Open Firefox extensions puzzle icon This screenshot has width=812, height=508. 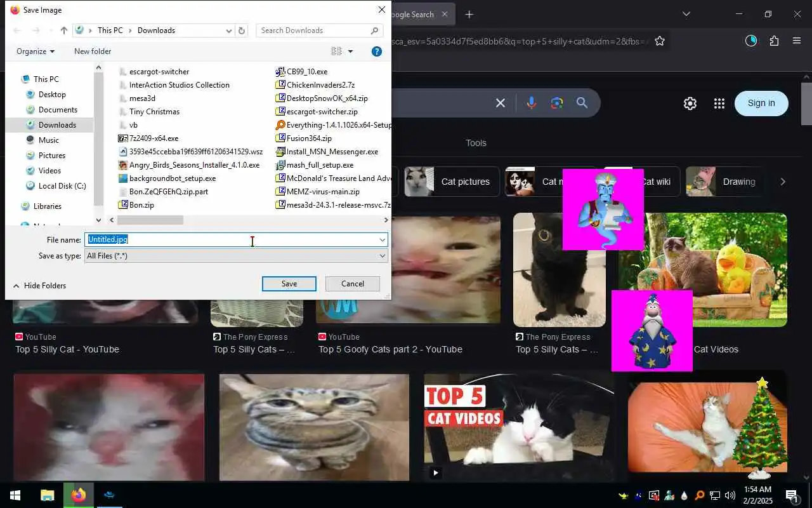[x=774, y=41]
